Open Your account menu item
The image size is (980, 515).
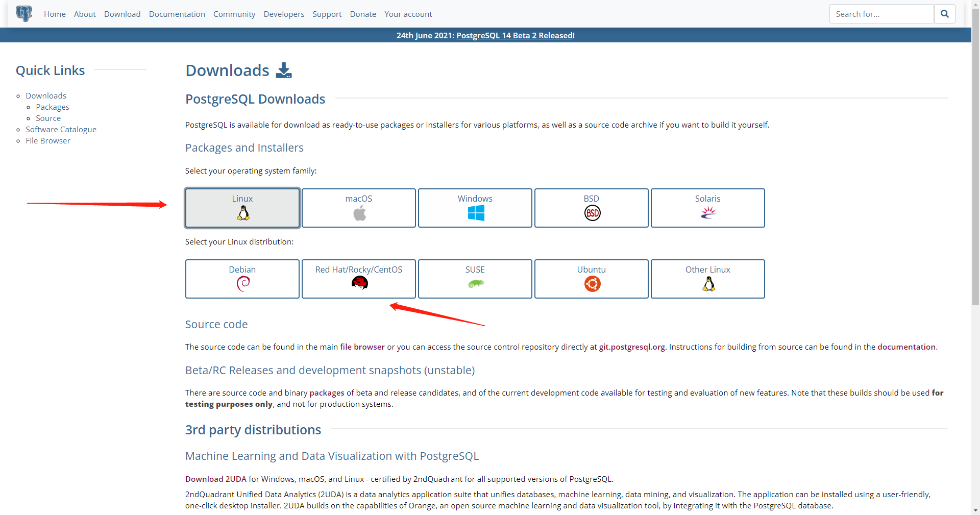408,14
